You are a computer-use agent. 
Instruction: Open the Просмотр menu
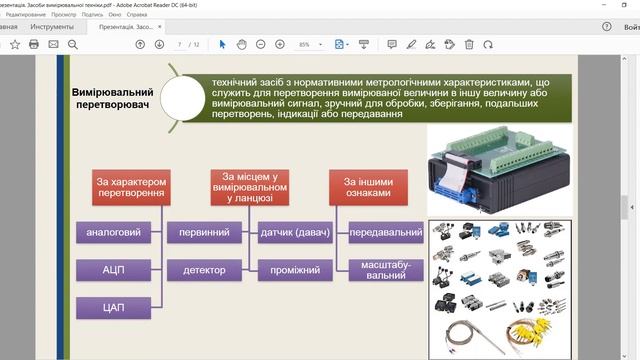point(64,14)
